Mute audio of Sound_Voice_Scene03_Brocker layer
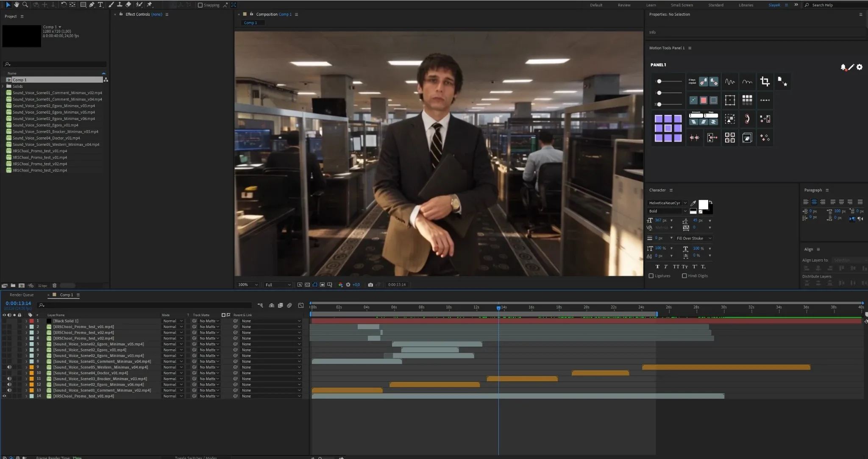 click(9, 379)
